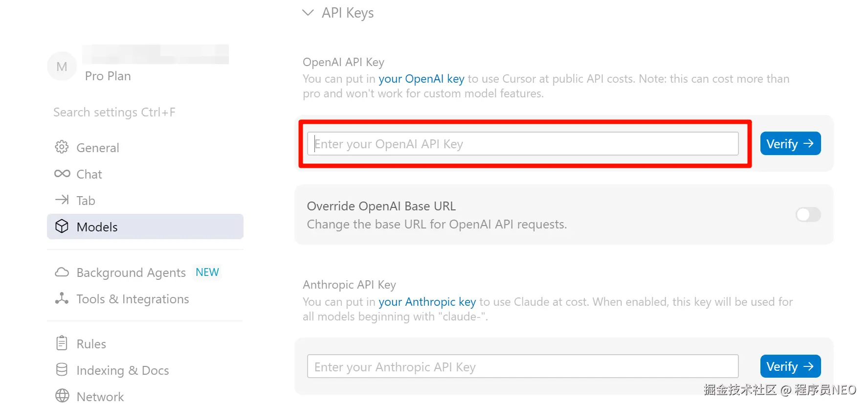
Task: Open the 'your Anthropic key' link
Action: point(427,302)
